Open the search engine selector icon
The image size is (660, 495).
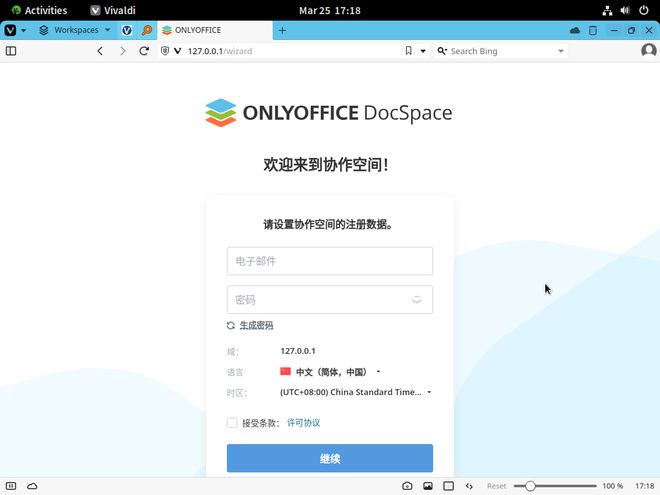click(442, 51)
